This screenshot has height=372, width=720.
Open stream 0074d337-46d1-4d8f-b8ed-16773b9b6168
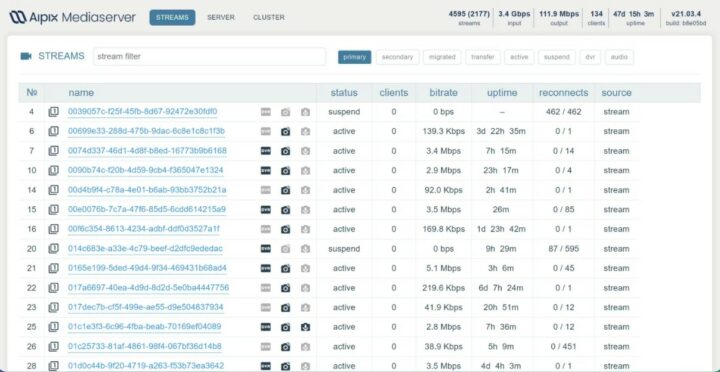tap(147, 151)
